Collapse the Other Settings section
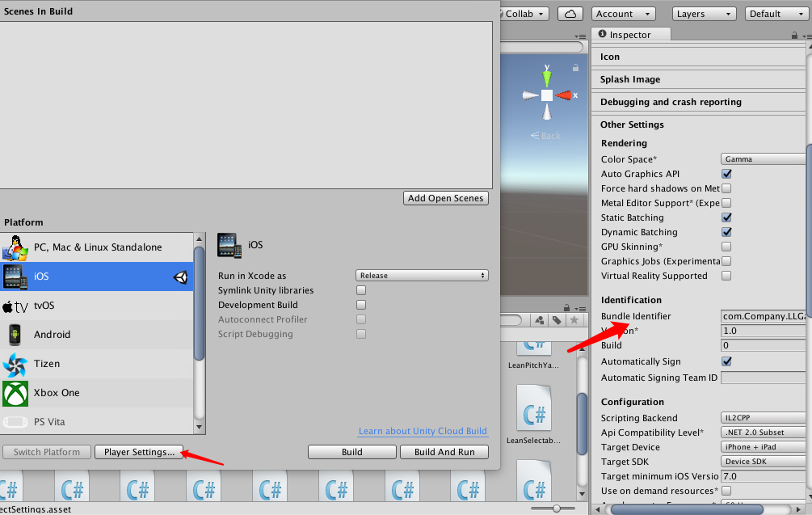The image size is (812, 515). pos(699,125)
